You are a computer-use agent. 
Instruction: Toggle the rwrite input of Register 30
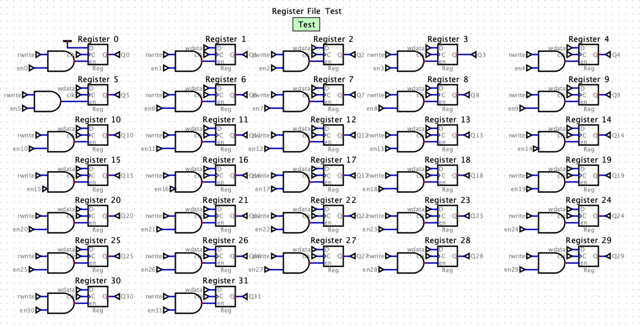click(38, 296)
